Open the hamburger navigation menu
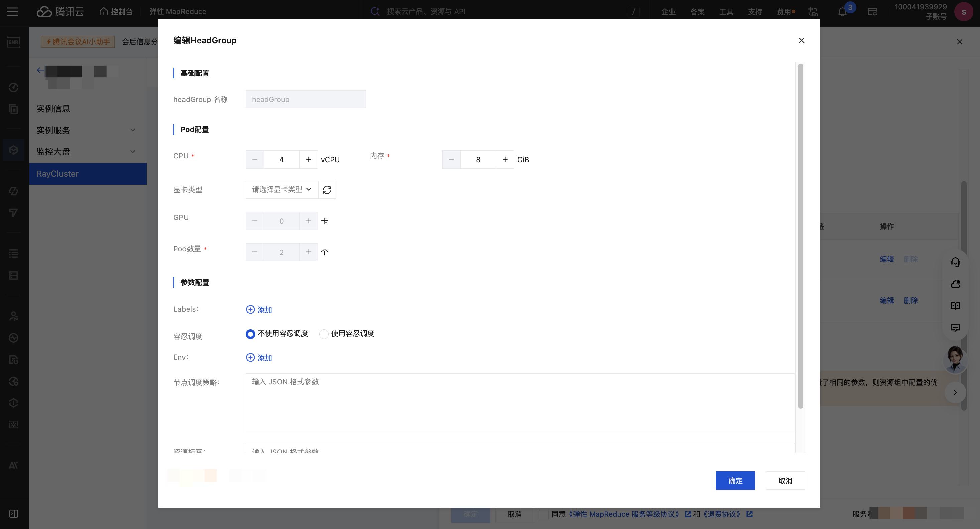 pyautogui.click(x=12, y=11)
